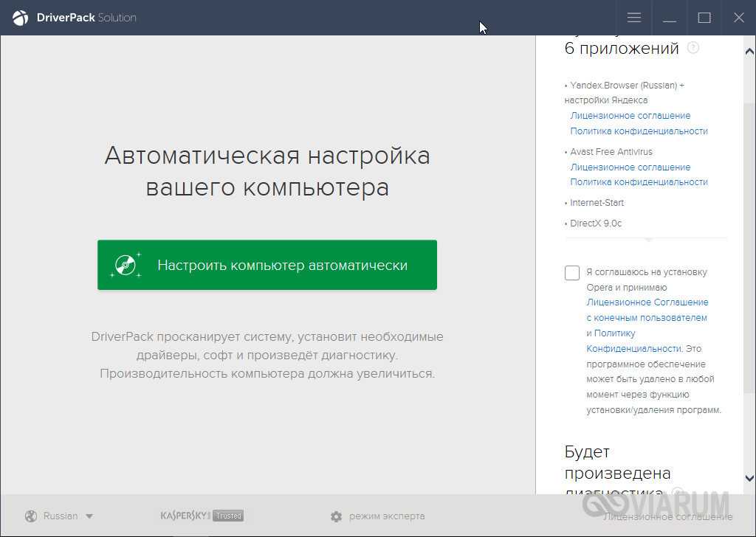Click the Kaspersky Trusted badge

202,516
